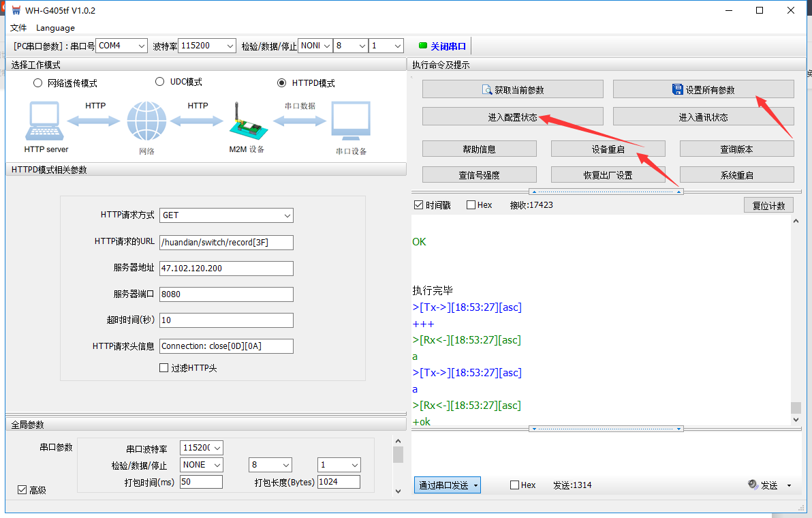Open the File menu
The width and height of the screenshot is (812, 518).
click(18, 28)
